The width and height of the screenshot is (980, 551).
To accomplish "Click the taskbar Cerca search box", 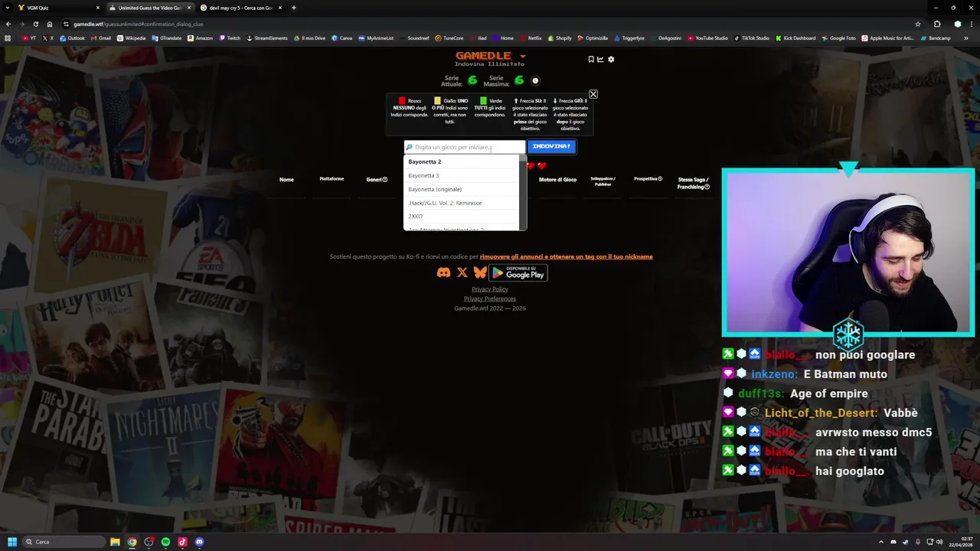I will coord(64,542).
